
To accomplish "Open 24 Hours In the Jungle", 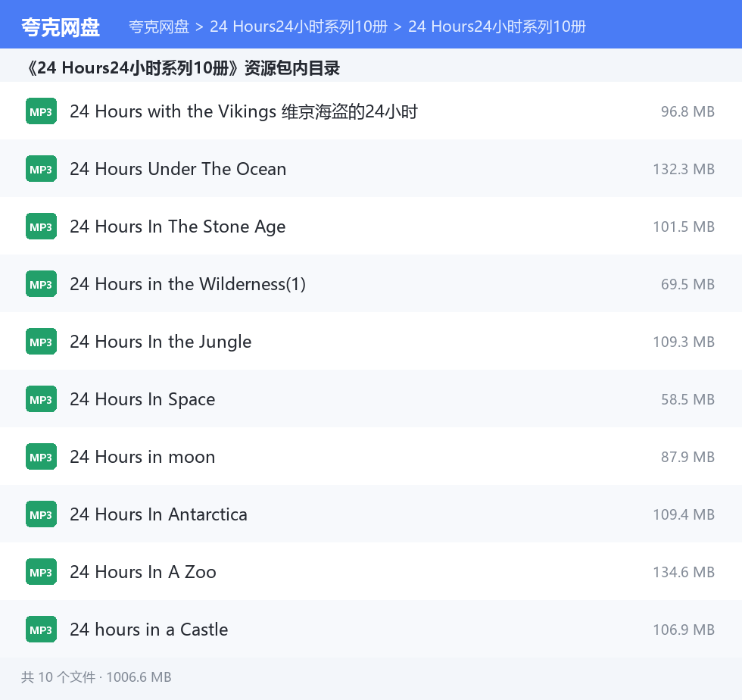I will point(161,342).
